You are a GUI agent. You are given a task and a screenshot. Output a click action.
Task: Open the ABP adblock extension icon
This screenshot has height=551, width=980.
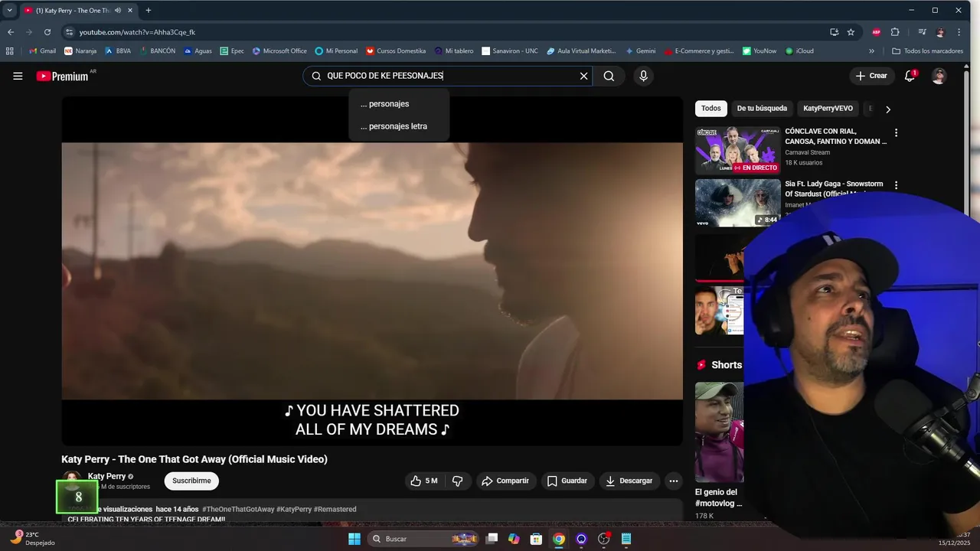(x=876, y=32)
